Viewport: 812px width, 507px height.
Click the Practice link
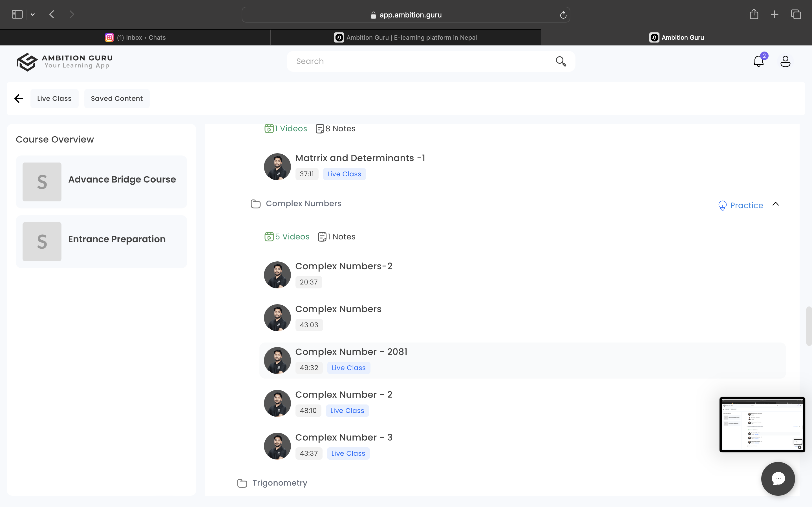tap(746, 205)
